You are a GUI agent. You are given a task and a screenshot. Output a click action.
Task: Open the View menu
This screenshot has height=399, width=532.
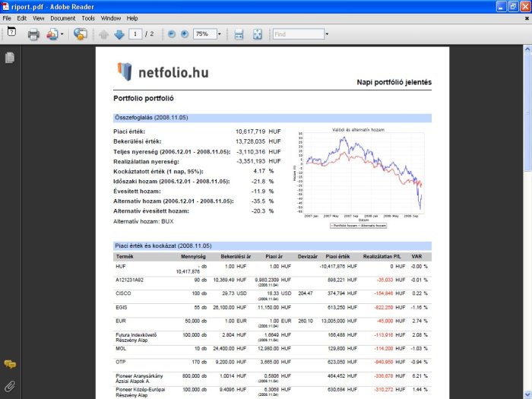[x=38, y=18]
